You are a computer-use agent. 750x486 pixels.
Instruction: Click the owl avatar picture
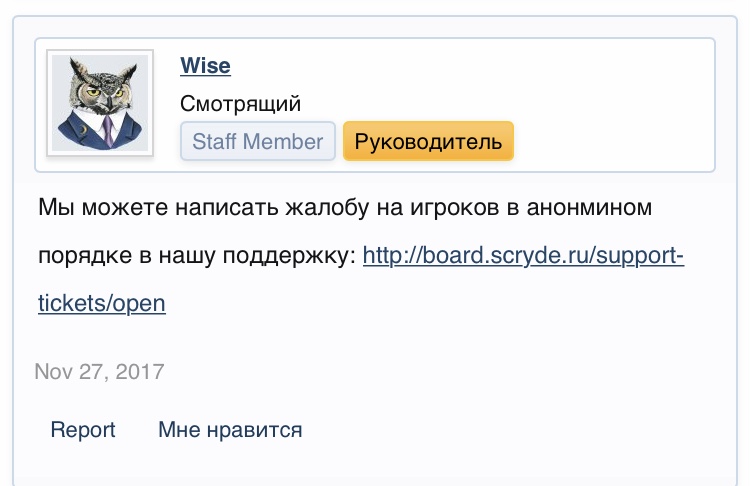[x=100, y=104]
